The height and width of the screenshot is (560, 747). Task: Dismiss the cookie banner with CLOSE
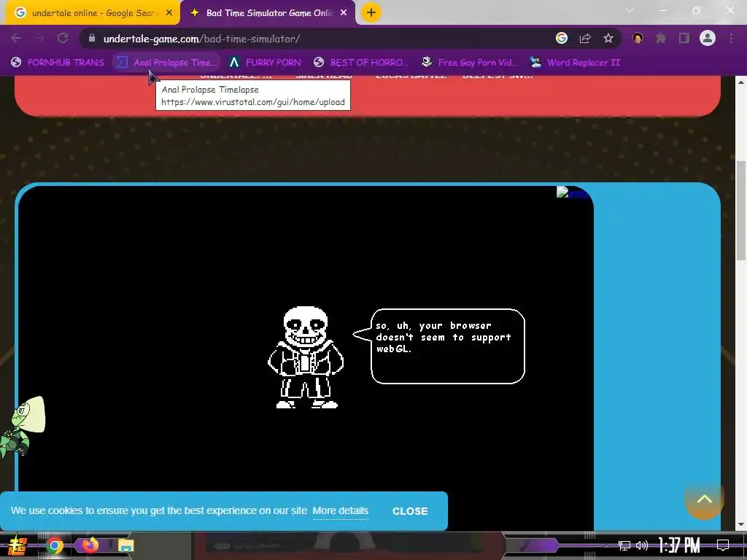pos(410,511)
